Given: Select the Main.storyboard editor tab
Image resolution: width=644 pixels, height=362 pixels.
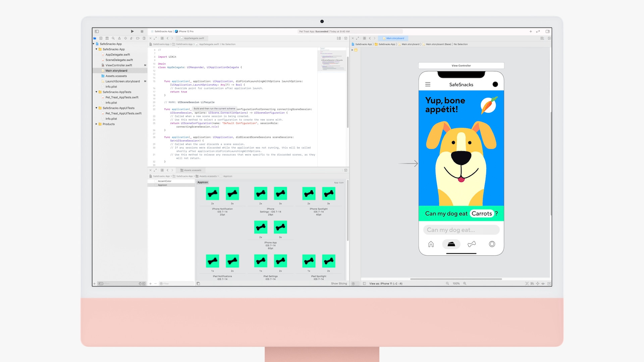Looking at the screenshot, I should pos(395,38).
